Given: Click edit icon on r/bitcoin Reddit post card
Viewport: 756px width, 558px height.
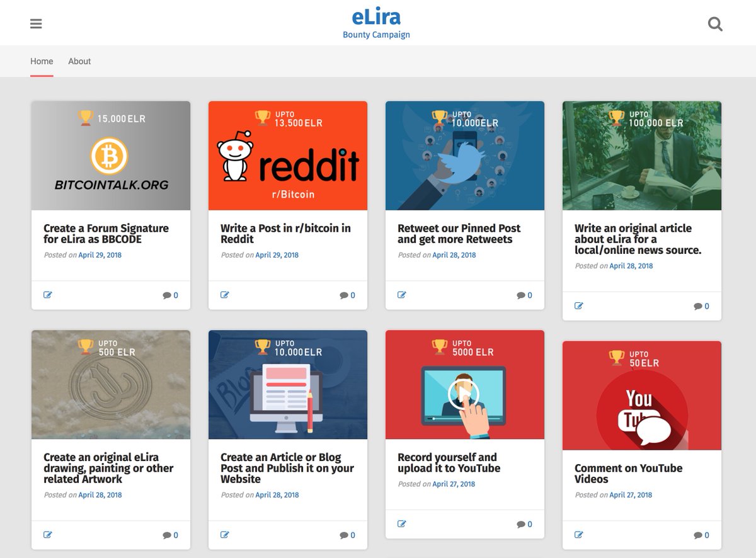Looking at the screenshot, I should pyautogui.click(x=225, y=295).
